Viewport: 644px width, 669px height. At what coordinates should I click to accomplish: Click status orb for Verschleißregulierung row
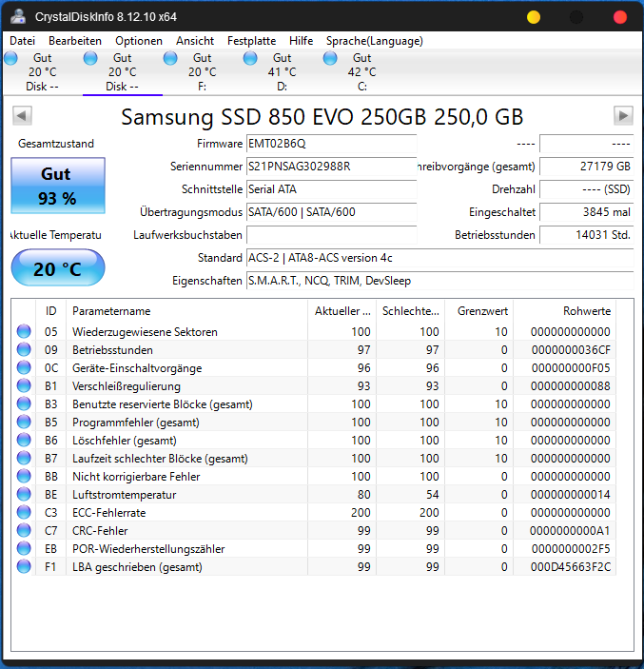pos(24,385)
